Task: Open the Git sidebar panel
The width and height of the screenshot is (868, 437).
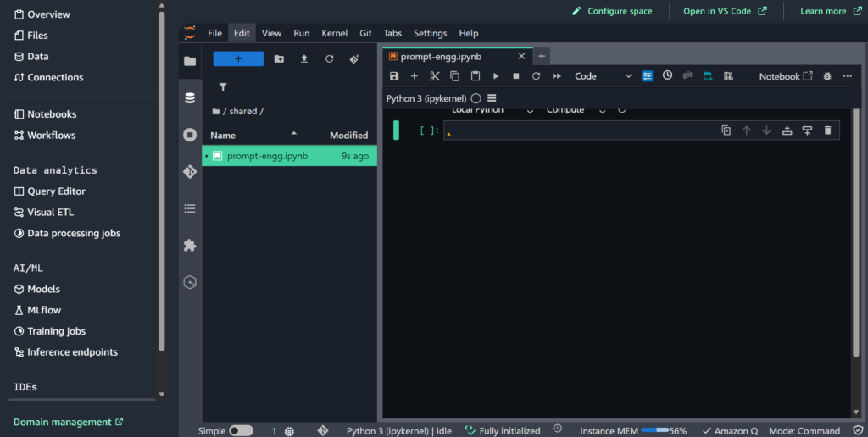Action: point(190,171)
